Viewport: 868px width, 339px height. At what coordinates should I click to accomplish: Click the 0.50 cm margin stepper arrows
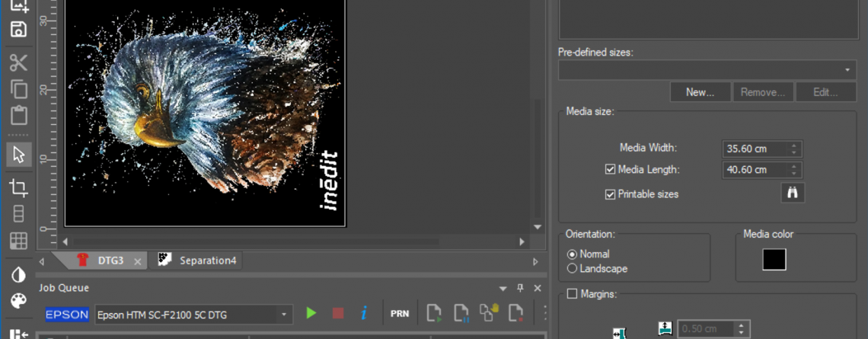coord(742,329)
